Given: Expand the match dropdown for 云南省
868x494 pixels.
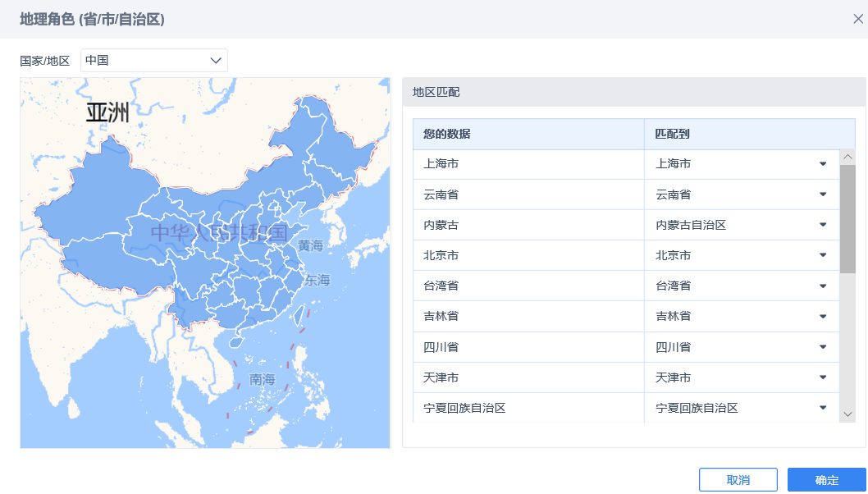Looking at the screenshot, I should [x=823, y=194].
